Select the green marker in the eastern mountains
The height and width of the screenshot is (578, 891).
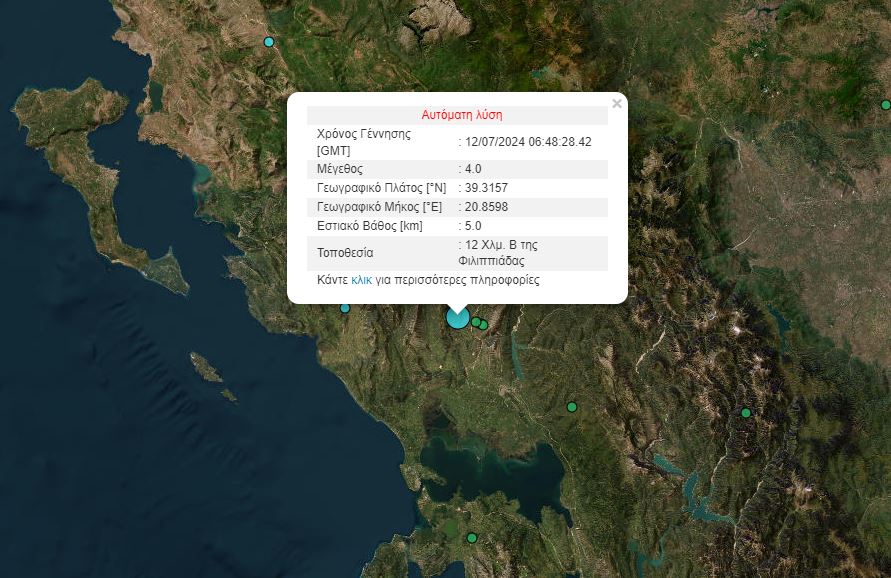(746, 411)
